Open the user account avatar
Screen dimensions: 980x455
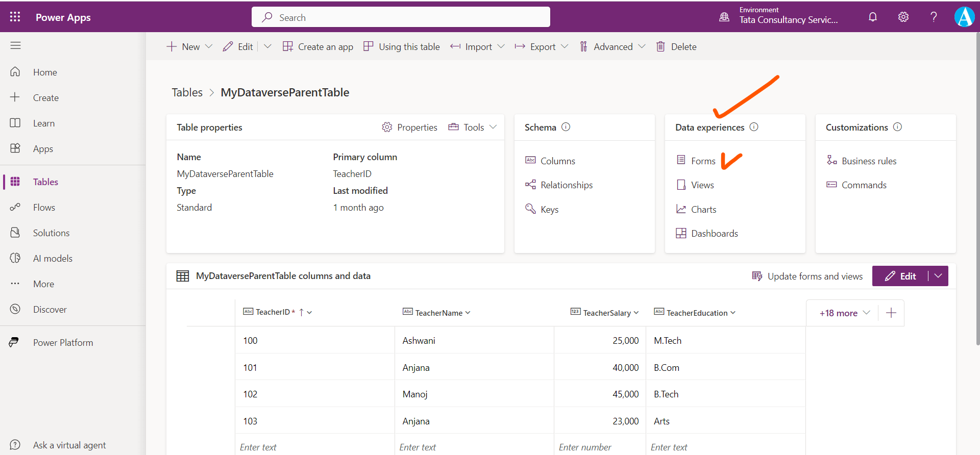(x=964, y=17)
